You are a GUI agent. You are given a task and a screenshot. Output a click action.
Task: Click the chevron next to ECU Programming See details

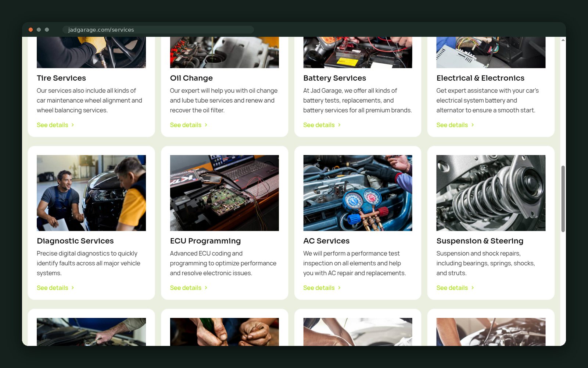pyautogui.click(x=206, y=288)
